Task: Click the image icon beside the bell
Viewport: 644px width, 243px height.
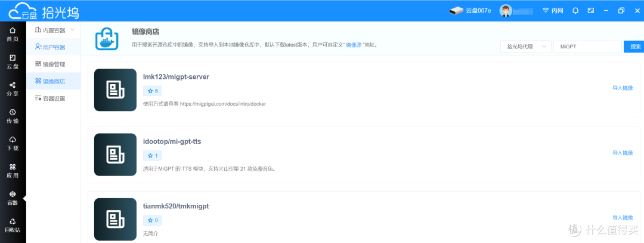Action: pos(590,11)
